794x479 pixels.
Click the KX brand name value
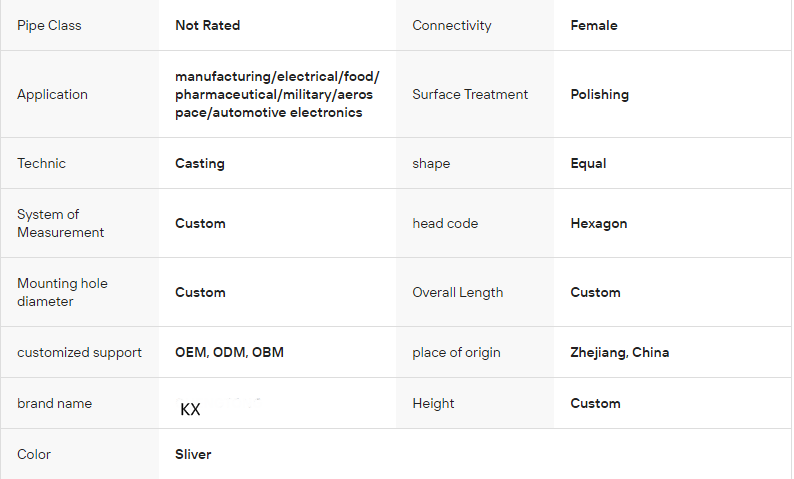click(190, 409)
